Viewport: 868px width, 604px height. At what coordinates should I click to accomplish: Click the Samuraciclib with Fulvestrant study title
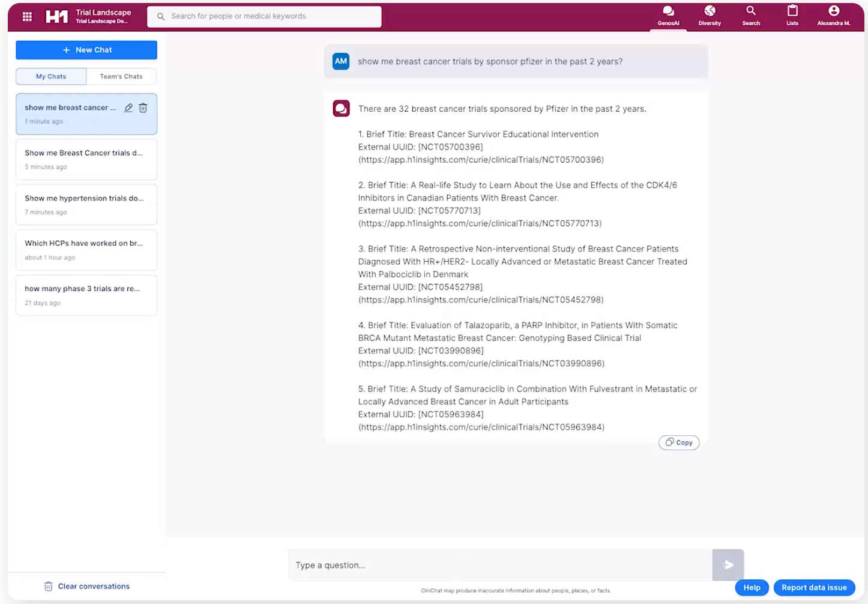528,395
